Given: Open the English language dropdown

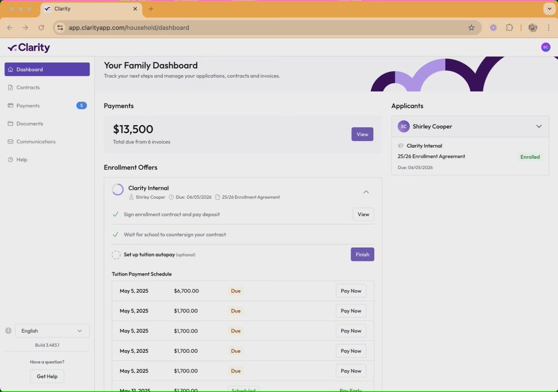Looking at the screenshot, I should [52, 331].
